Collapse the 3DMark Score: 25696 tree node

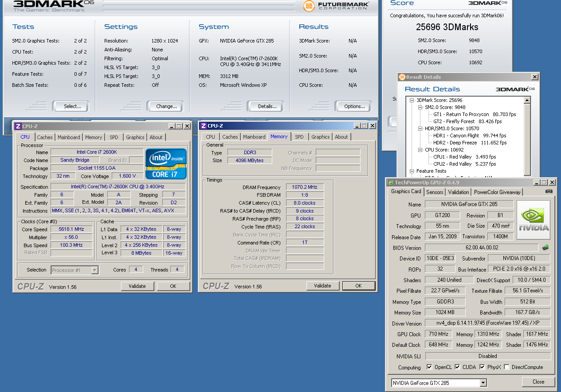click(x=412, y=100)
